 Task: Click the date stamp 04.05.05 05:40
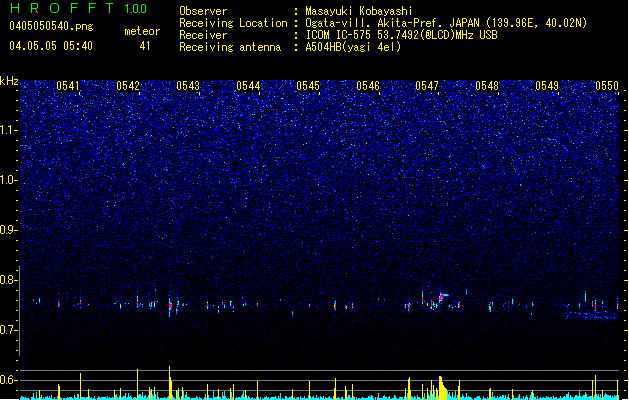pos(51,46)
